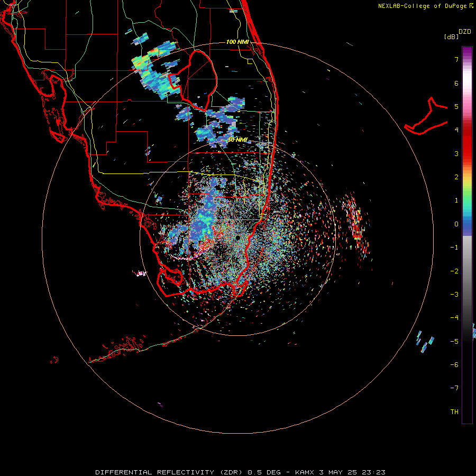Screen dimensions: 476x476
Task: Click the color scale value -1
Action: [x=454, y=248]
